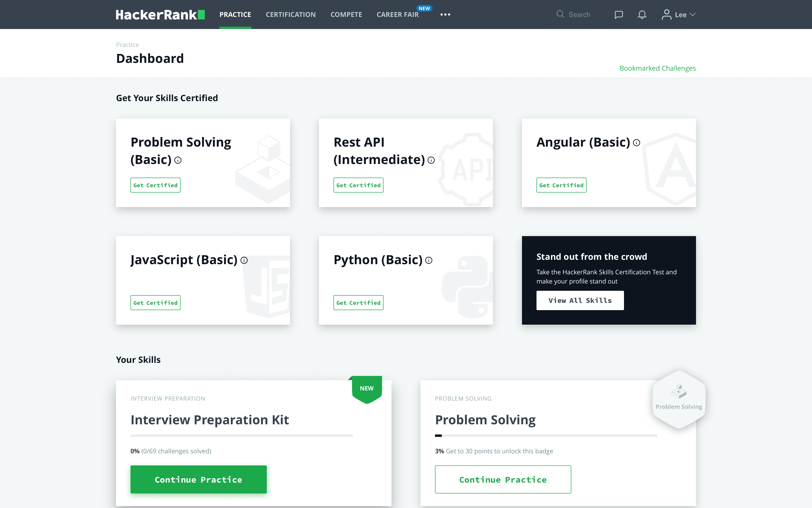Click the Problem Solving progress bar
This screenshot has width=812, height=508.
point(546,436)
